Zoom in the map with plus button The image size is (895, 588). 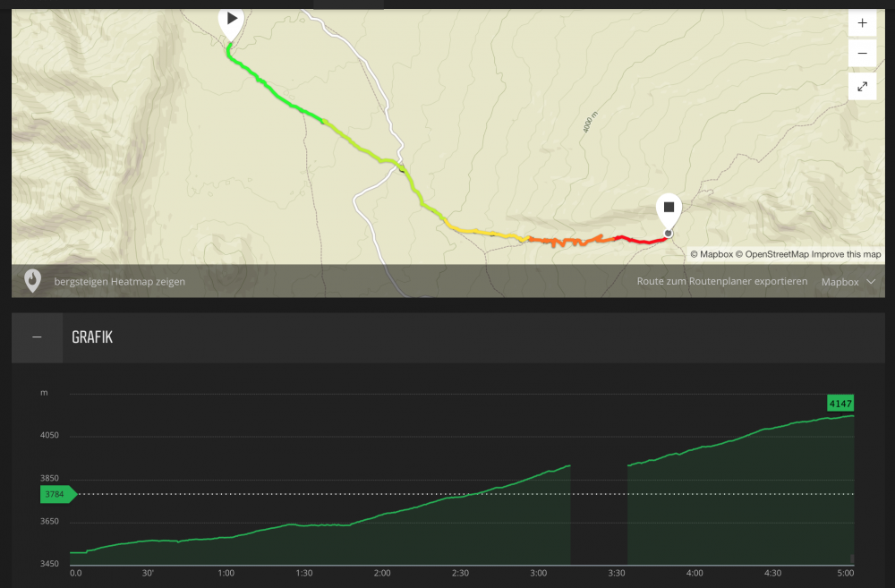click(x=862, y=23)
